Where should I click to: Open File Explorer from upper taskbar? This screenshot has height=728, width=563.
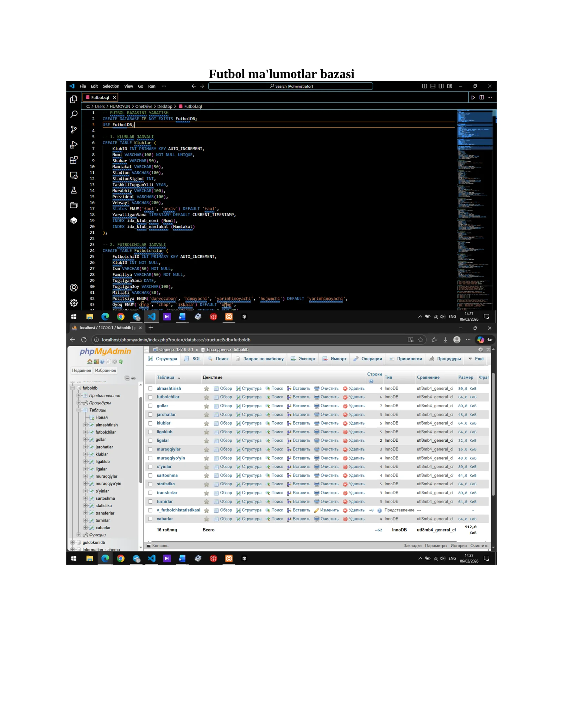90,317
